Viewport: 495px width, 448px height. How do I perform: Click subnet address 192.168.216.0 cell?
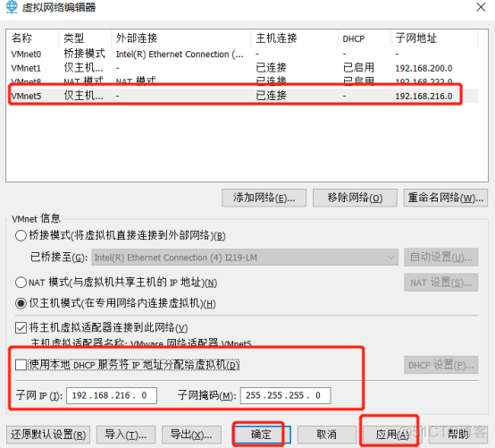pyautogui.click(x=424, y=96)
